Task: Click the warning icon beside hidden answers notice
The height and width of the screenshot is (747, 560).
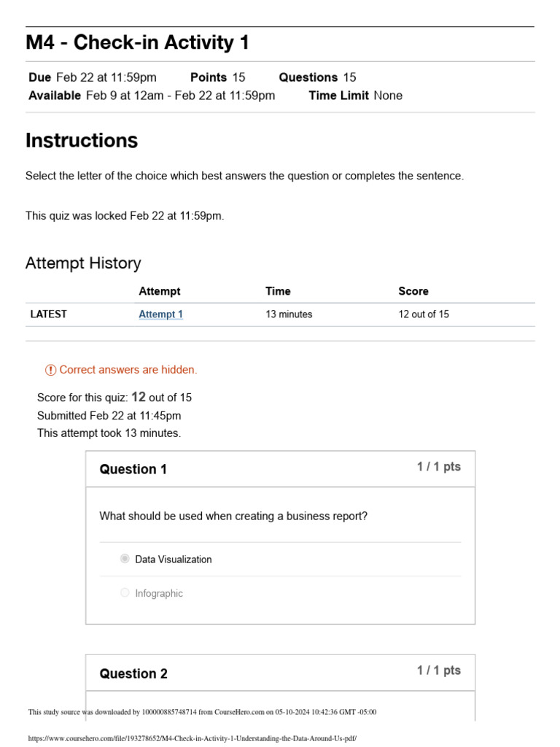Action: 50,370
